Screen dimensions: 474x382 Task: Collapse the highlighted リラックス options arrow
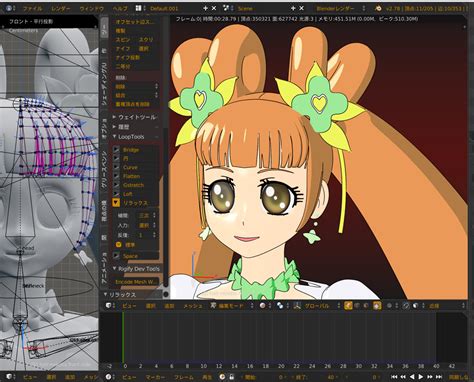[116, 203]
